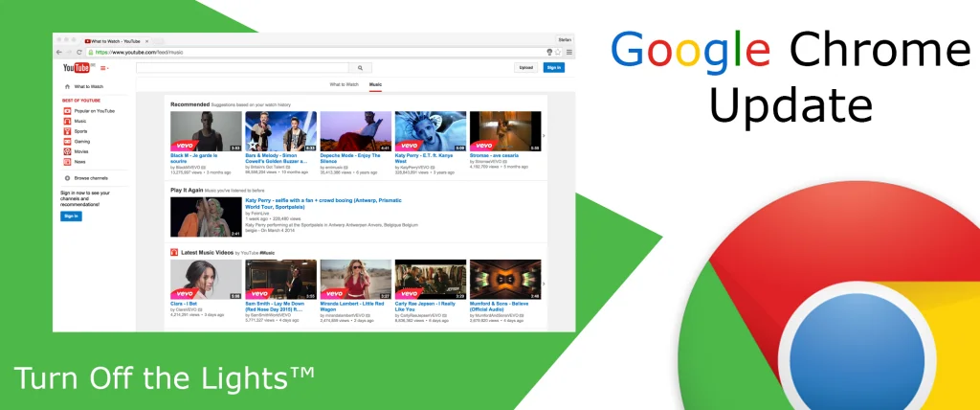The width and height of the screenshot is (980, 410).
Task: Open the News sidebar link
Action: pos(80,162)
